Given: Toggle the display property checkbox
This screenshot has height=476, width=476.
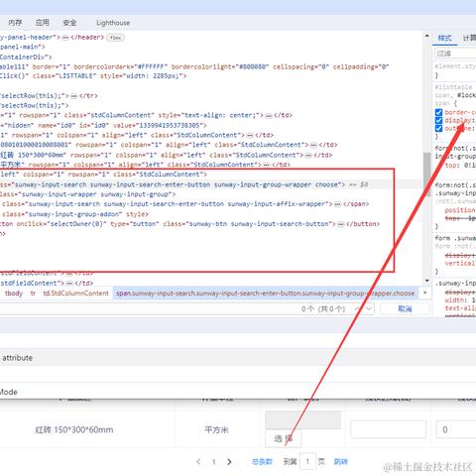Looking at the screenshot, I should [438, 120].
